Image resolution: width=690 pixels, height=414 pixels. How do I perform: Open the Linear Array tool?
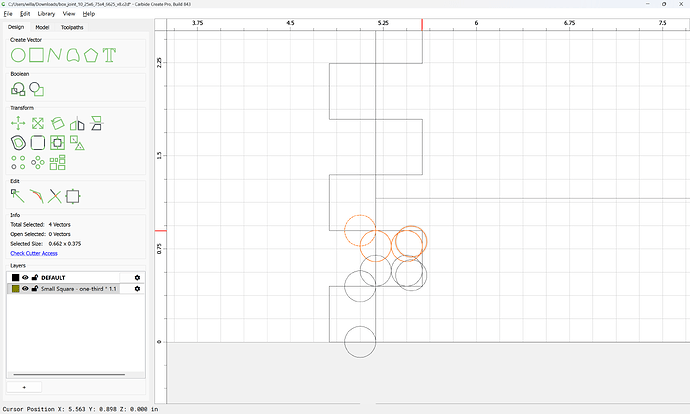pyautogui.click(x=18, y=162)
